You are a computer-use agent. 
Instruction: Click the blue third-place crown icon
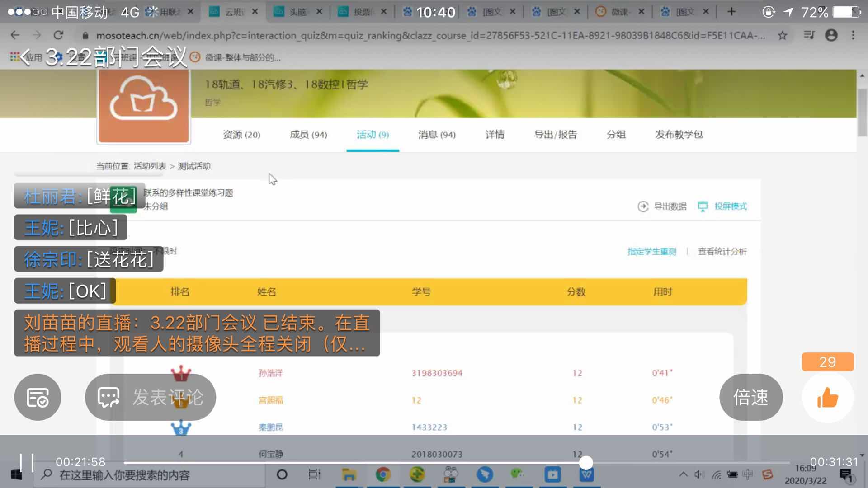click(x=181, y=427)
